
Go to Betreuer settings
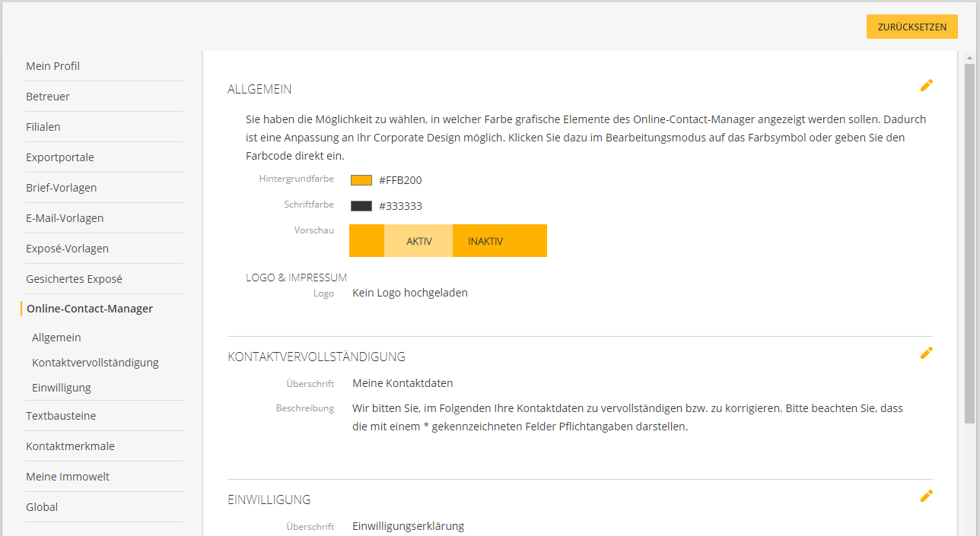pyautogui.click(x=47, y=97)
